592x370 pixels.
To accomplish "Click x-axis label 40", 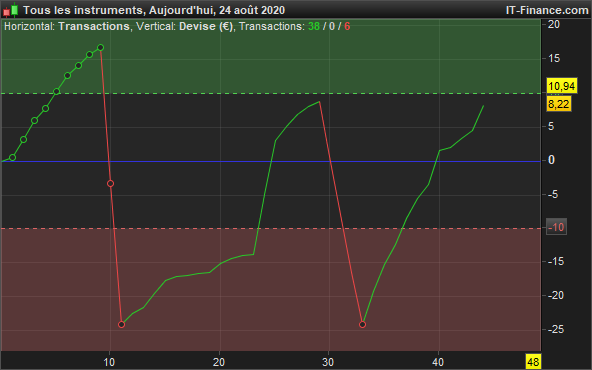I will (x=438, y=362).
